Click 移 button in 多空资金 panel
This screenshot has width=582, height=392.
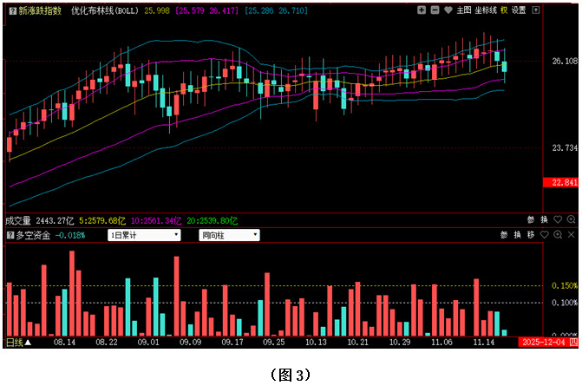point(530,235)
